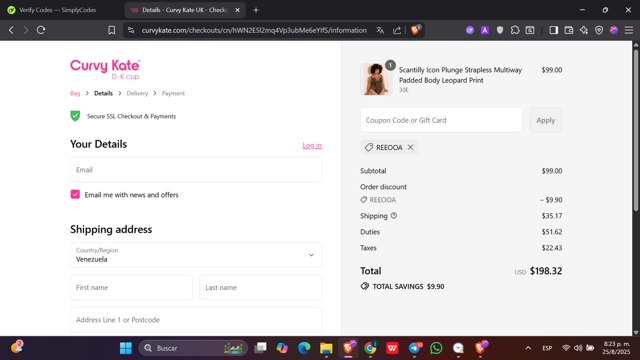Uncheck Email me with news and offers
This screenshot has height=360, width=640.
(75, 194)
